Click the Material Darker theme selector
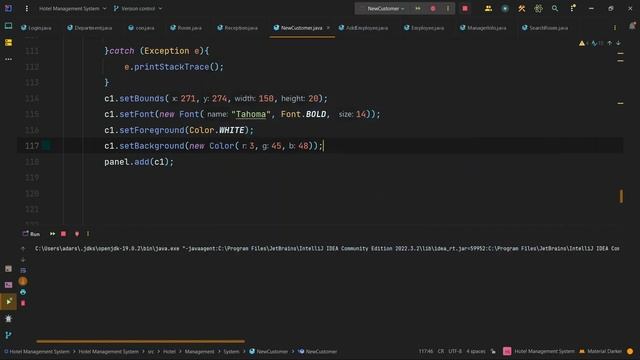Image resolution: width=640 pixels, height=360 pixels. coord(600,351)
